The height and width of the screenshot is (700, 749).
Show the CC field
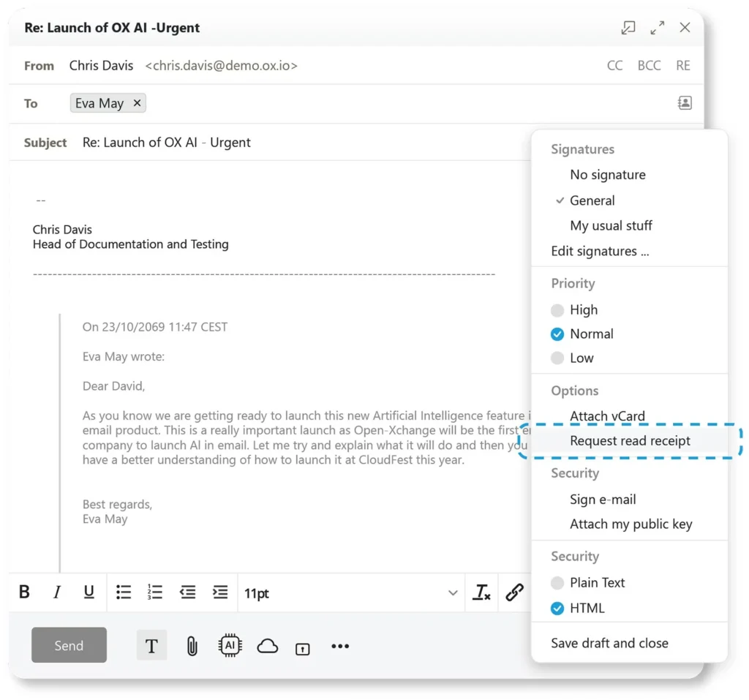pyautogui.click(x=615, y=66)
